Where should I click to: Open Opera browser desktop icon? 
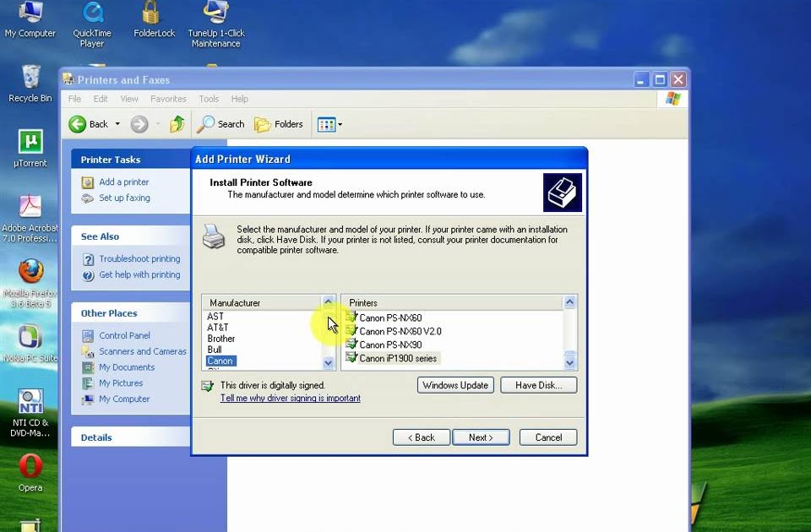[x=30, y=474]
